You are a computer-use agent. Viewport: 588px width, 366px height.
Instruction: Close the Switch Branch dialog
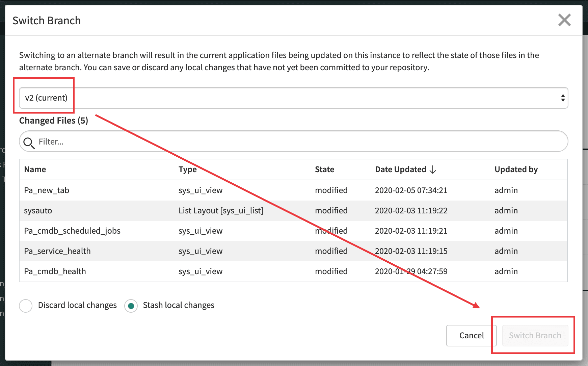pyautogui.click(x=564, y=20)
